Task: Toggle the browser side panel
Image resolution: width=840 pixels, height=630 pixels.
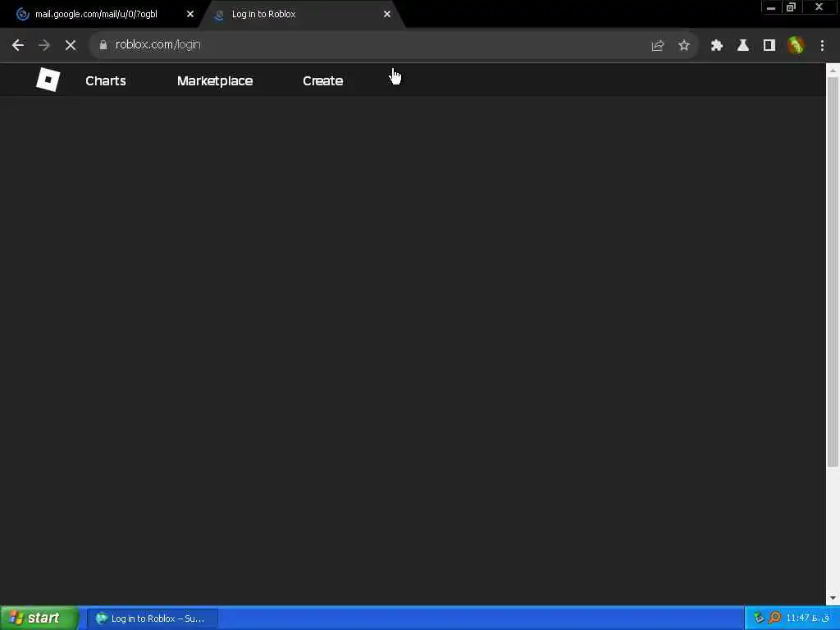Action: [769, 46]
